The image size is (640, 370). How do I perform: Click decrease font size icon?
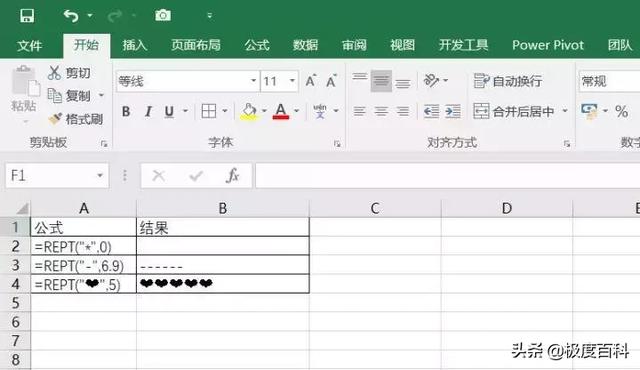[x=331, y=81]
